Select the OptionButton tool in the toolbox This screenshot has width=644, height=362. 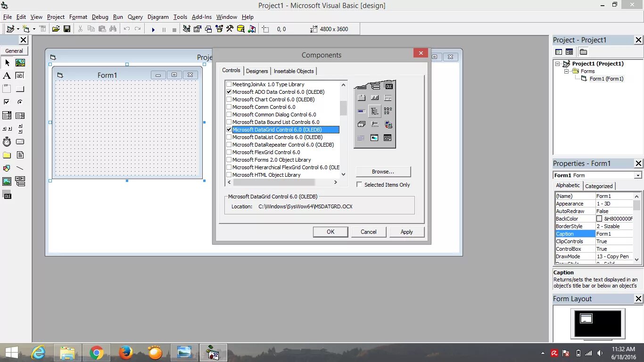coord(20,102)
